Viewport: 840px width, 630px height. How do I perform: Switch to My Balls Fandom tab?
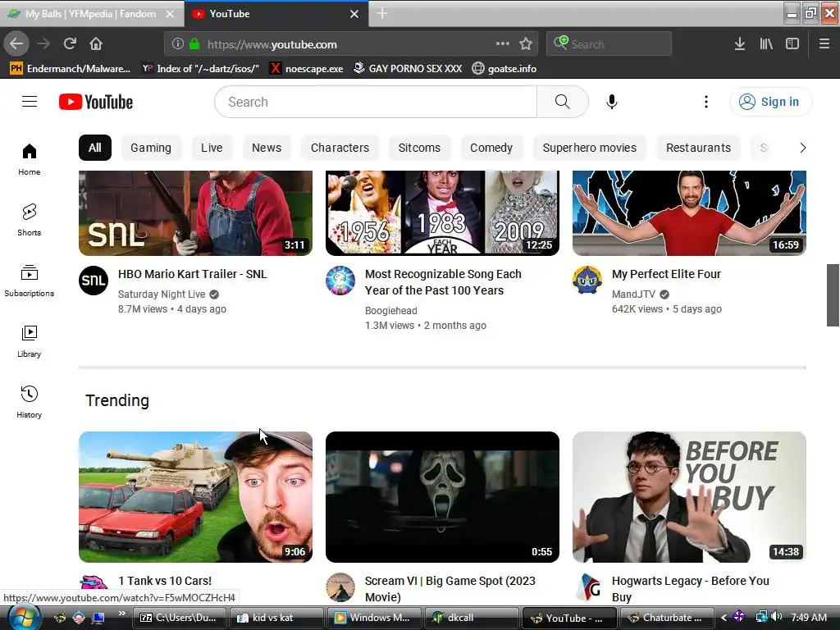91,14
